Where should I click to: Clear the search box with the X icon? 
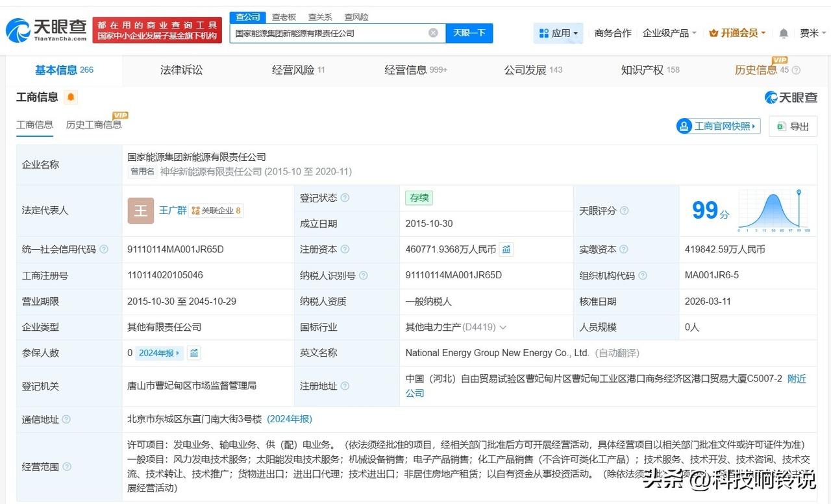click(433, 33)
